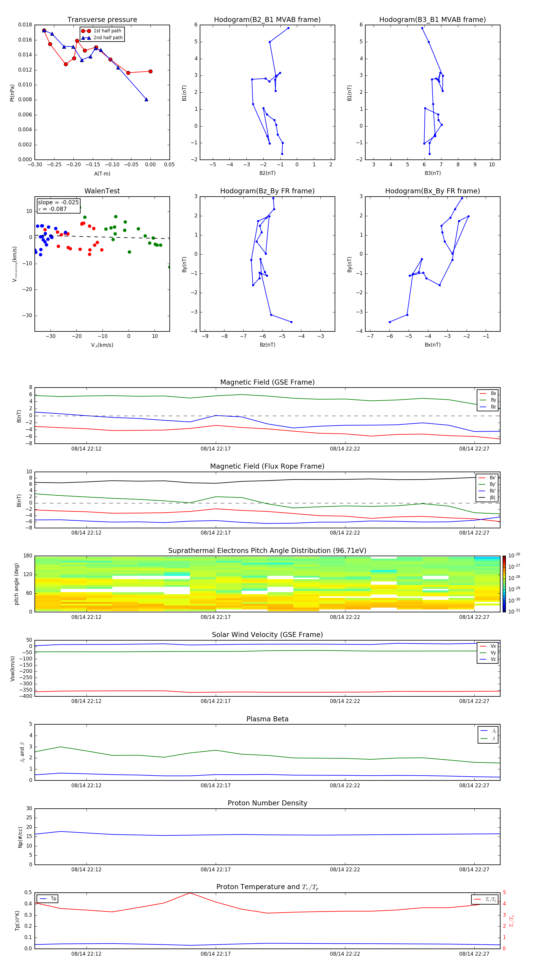This screenshot has width=535, height=980.
Task: Click '08/14 22:22' tick under Solar Wind Velocity
Action: coord(345,701)
